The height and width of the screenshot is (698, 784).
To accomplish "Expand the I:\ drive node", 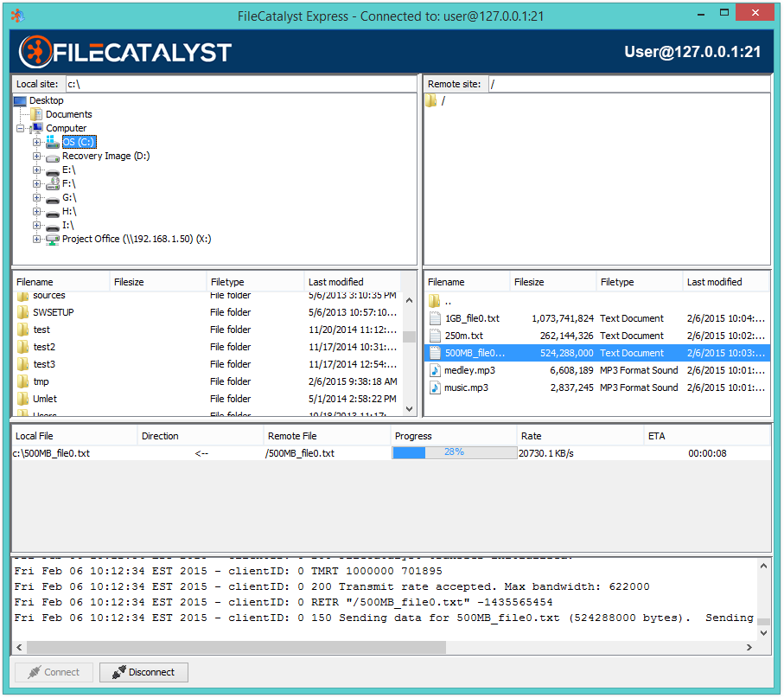I will click(x=36, y=226).
